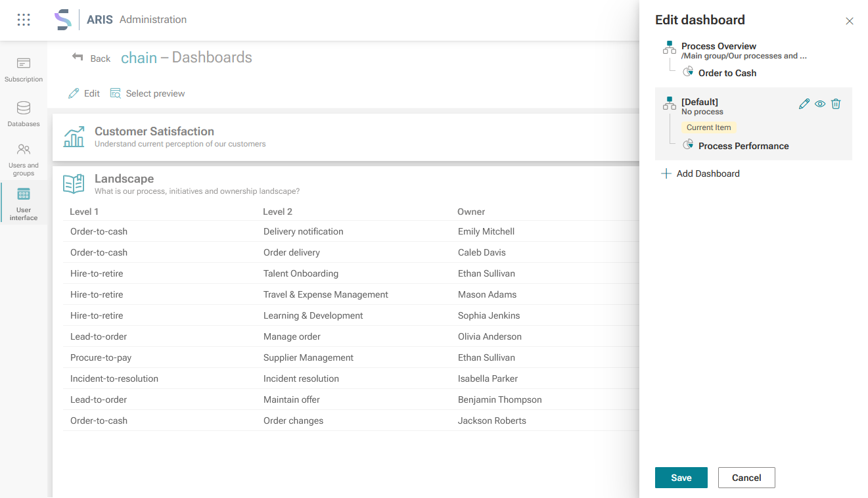Click the [Default] hierarchy icon
Image resolution: width=868 pixels, height=498 pixels.
click(669, 103)
